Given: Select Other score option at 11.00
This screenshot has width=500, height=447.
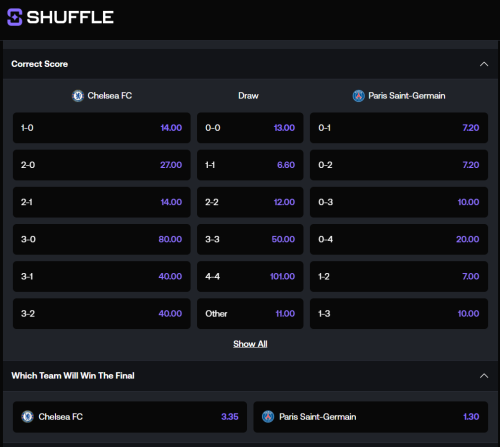Looking at the screenshot, I should click(250, 314).
